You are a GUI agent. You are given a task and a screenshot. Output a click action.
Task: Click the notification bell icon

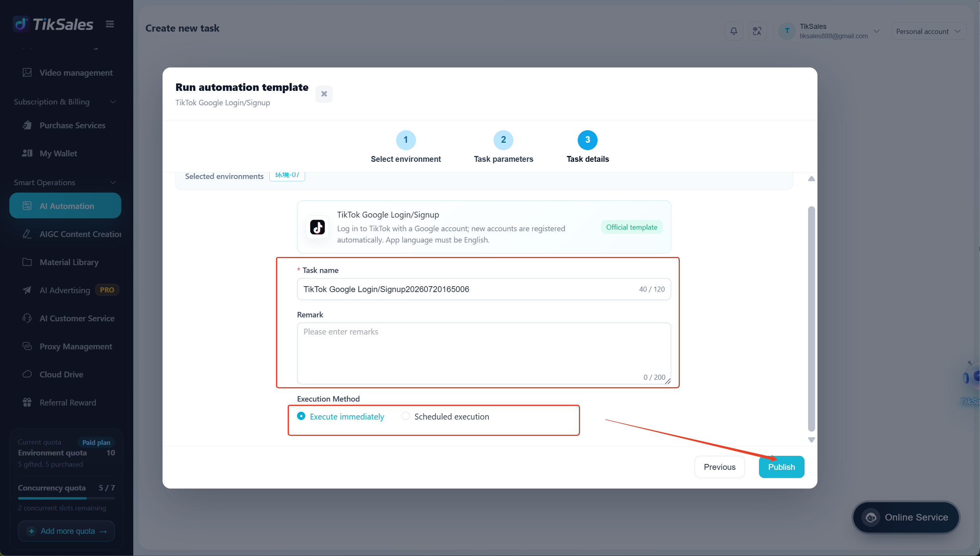[734, 31]
